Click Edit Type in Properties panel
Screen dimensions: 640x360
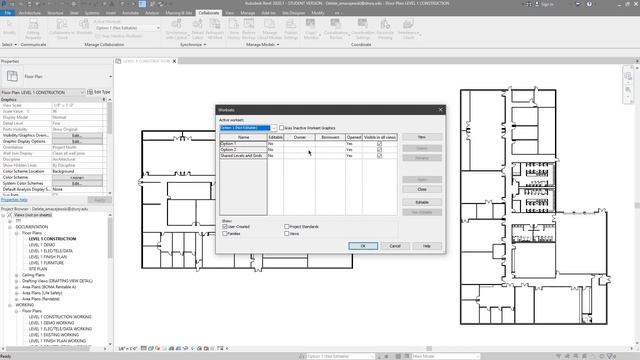click(x=99, y=92)
